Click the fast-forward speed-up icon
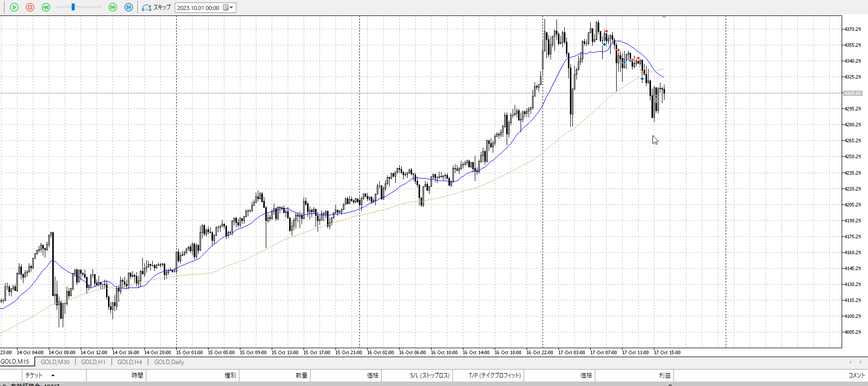This screenshot has width=868, height=386. pos(112,7)
